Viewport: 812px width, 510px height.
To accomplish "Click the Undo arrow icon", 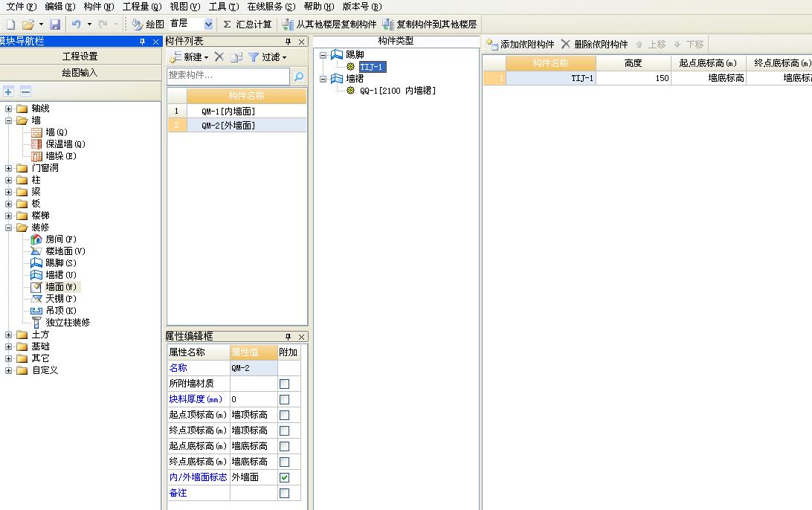I will (x=76, y=25).
